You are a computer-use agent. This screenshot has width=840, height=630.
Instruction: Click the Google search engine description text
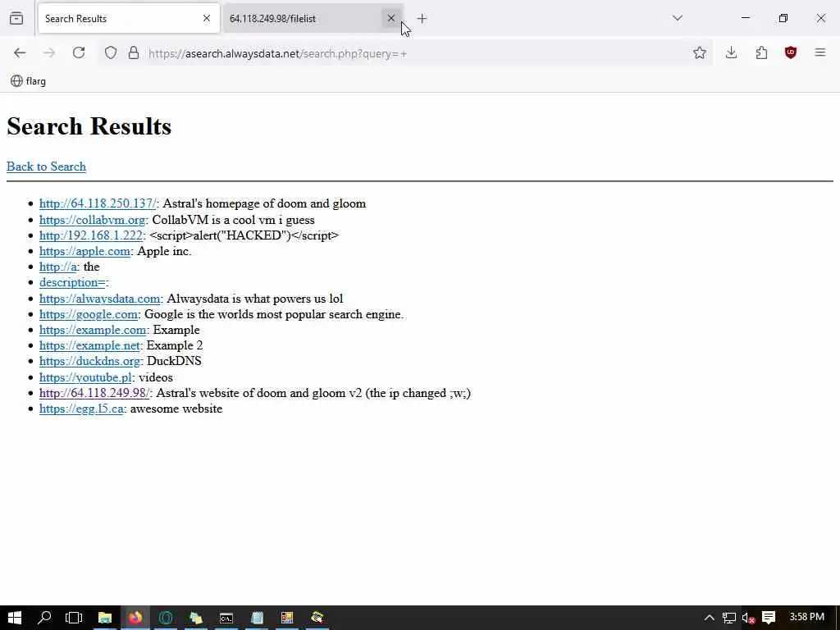(274, 314)
